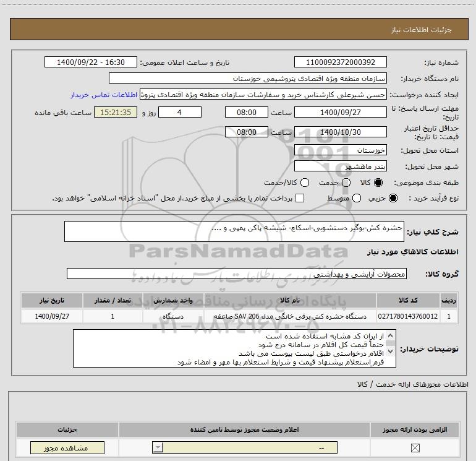Click the announcement date field 1400/09/22 - 16:30
476x461 pixels.
pyautogui.click(x=90, y=62)
